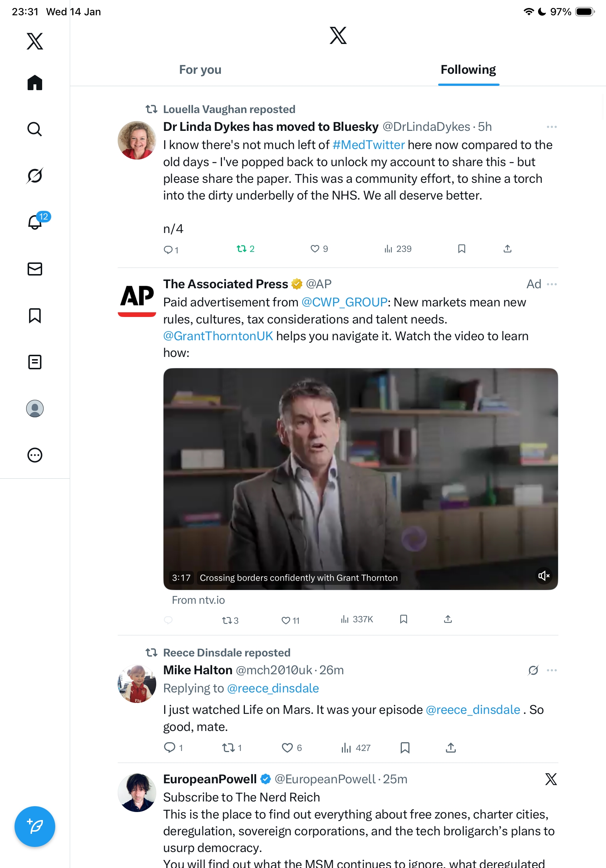
Task: Play the Crossing borders video thumbnail
Action: [x=360, y=478]
